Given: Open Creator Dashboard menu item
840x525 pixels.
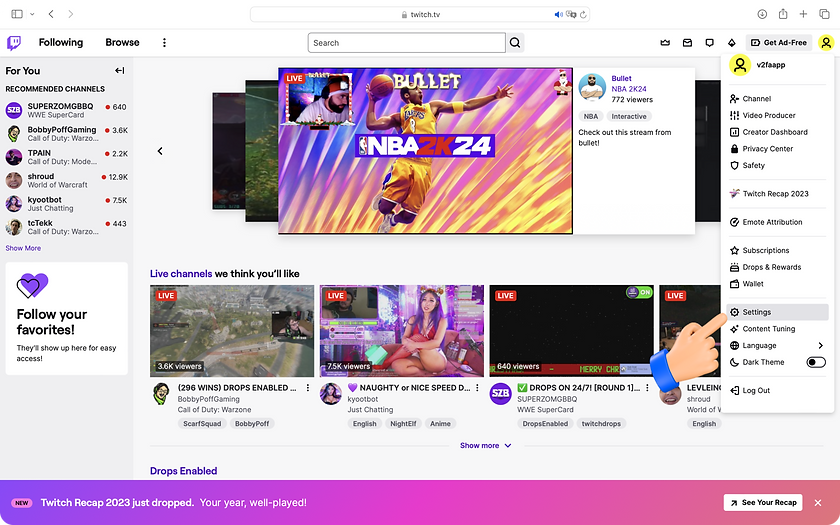Looking at the screenshot, I should click(x=777, y=132).
